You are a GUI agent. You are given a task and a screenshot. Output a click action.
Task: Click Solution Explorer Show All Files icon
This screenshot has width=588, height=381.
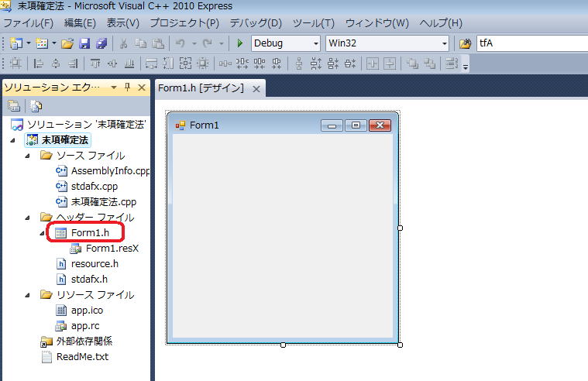(x=36, y=106)
